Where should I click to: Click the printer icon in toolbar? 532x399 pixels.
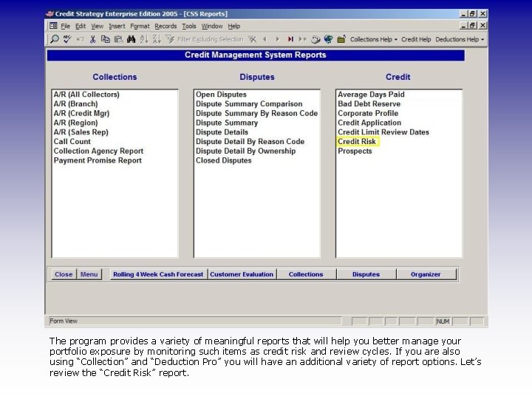point(316,40)
